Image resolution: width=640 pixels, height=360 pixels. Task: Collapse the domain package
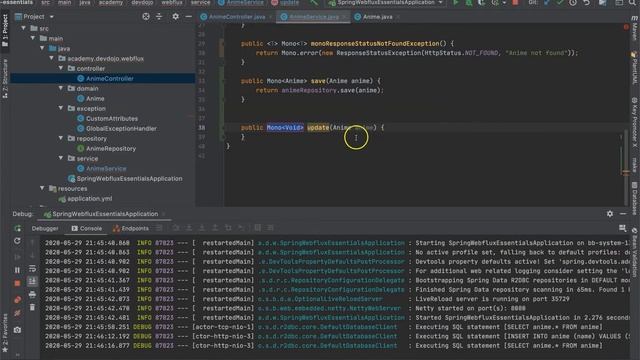[x=61, y=88]
